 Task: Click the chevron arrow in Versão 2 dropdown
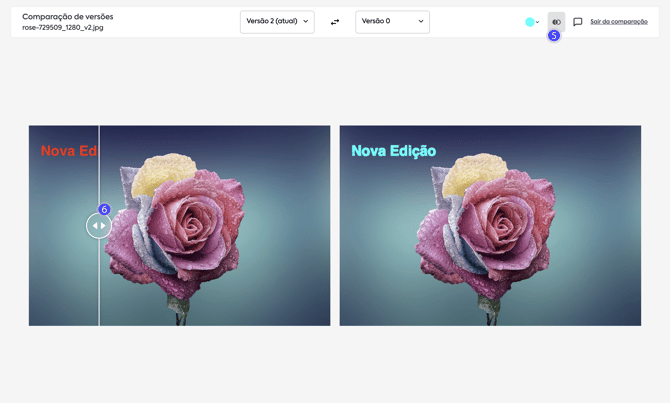click(x=306, y=22)
